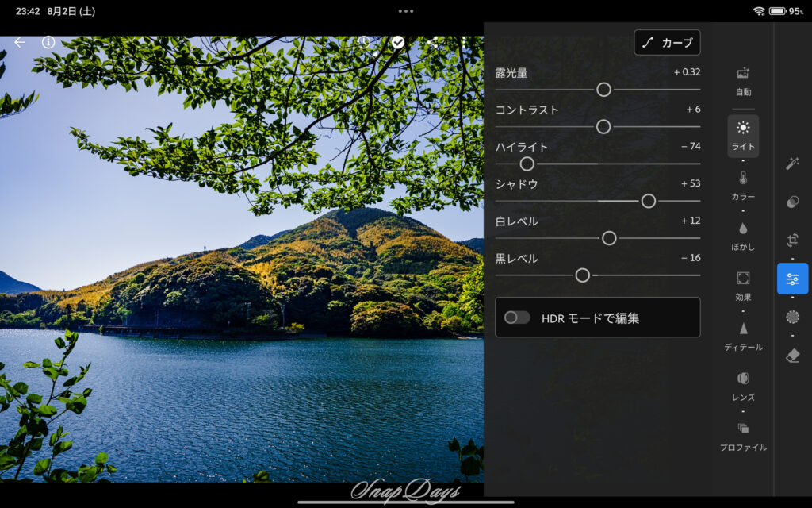Open the レンズ (Lens) corrections panel
The height and width of the screenshot is (508, 812).
click(743, 387)
